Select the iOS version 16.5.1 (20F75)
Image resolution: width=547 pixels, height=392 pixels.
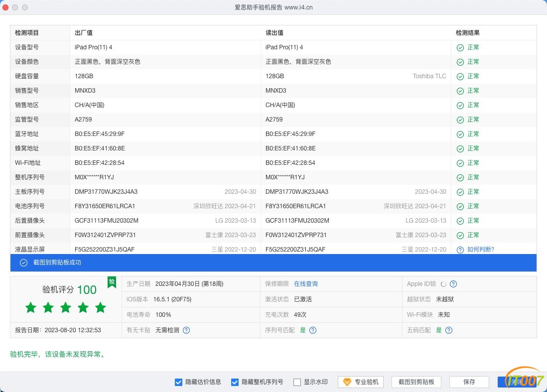click(172, 299)
